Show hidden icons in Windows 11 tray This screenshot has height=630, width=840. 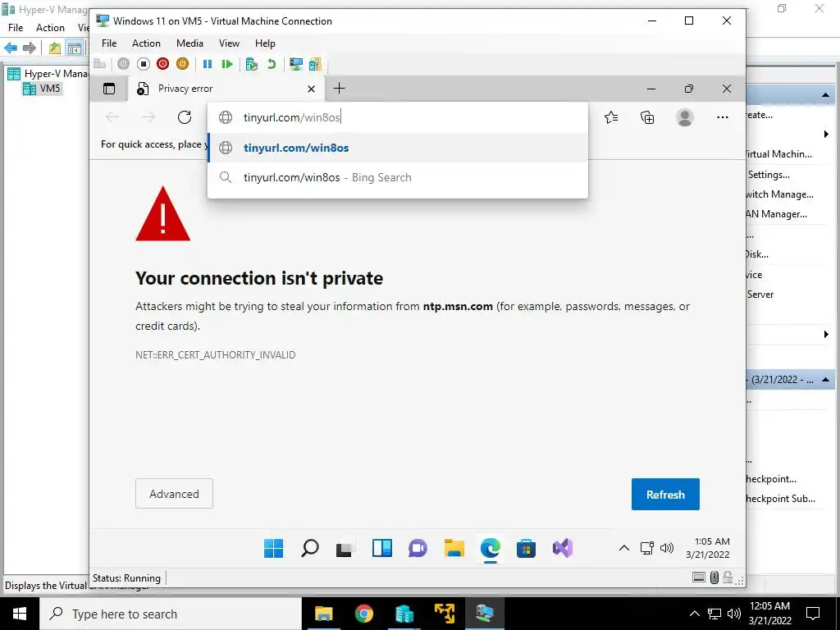pyautogui.click(x=624, y=548)
